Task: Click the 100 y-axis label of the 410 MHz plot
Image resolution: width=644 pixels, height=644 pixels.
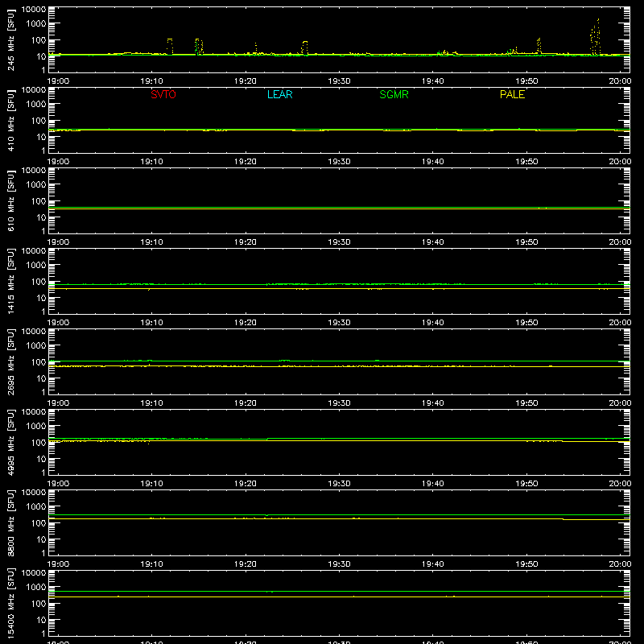Action: (x=39, y=121)
